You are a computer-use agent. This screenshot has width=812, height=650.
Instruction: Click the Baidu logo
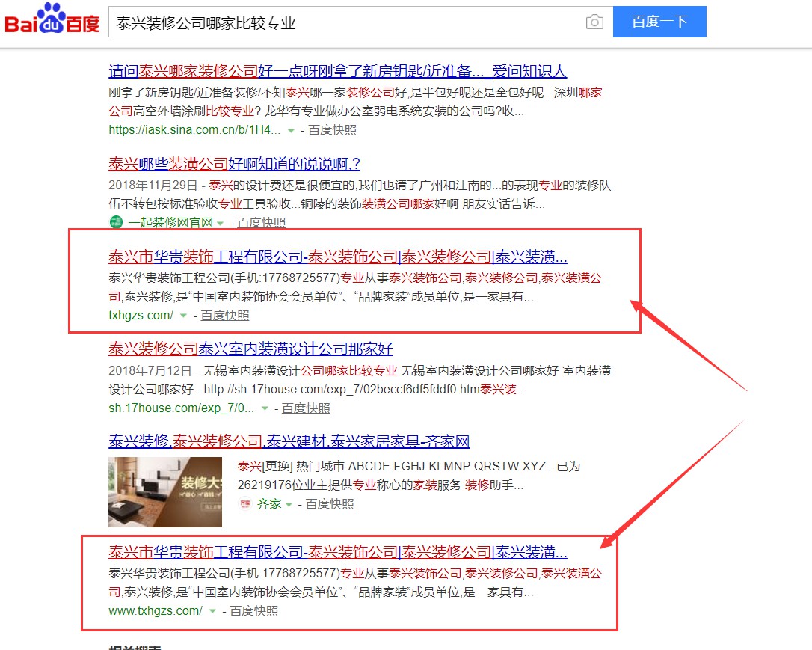[52, 19]
